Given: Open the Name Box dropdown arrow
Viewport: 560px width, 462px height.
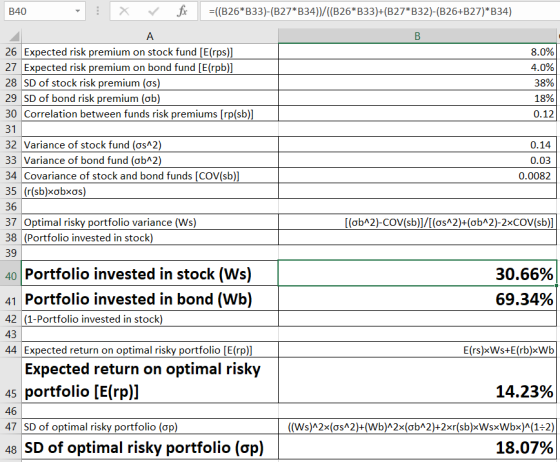Looking at the screenshot, I should (x=78, y=11).
